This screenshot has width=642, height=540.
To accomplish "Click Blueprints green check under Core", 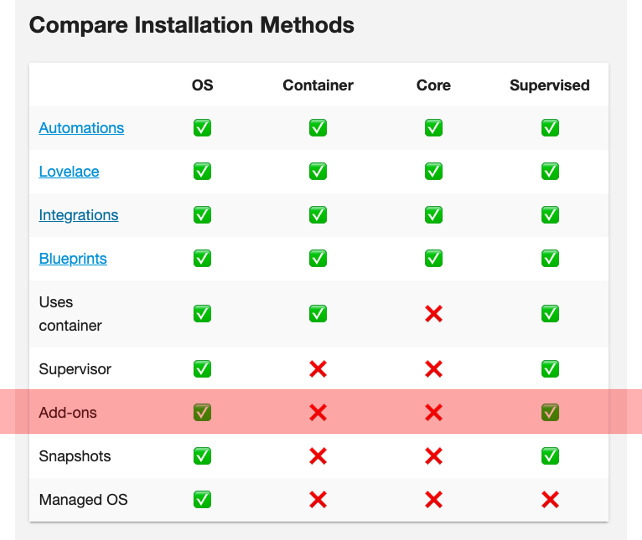I will [x=434, y=258].
